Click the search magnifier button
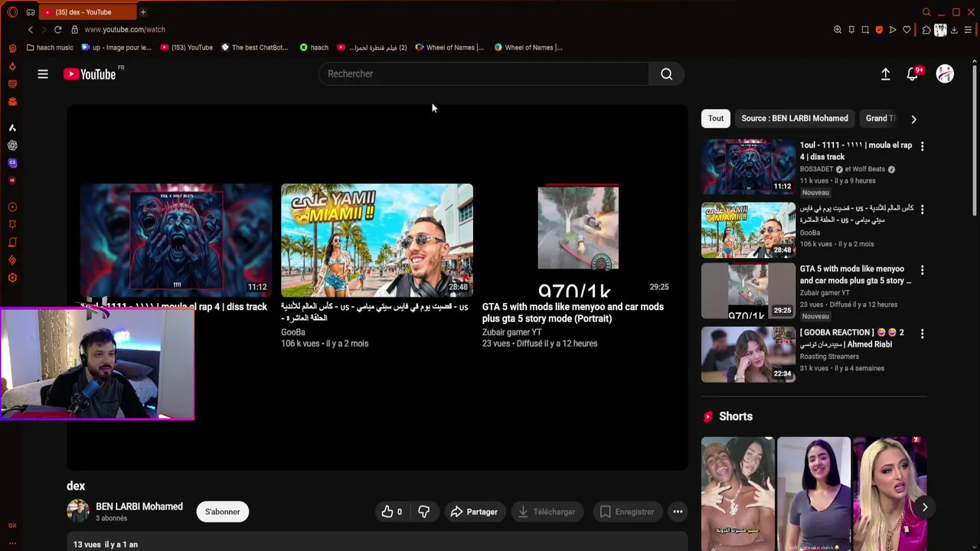Image resolution: width=980 pixels, height=551 pixels. [667, 74]
